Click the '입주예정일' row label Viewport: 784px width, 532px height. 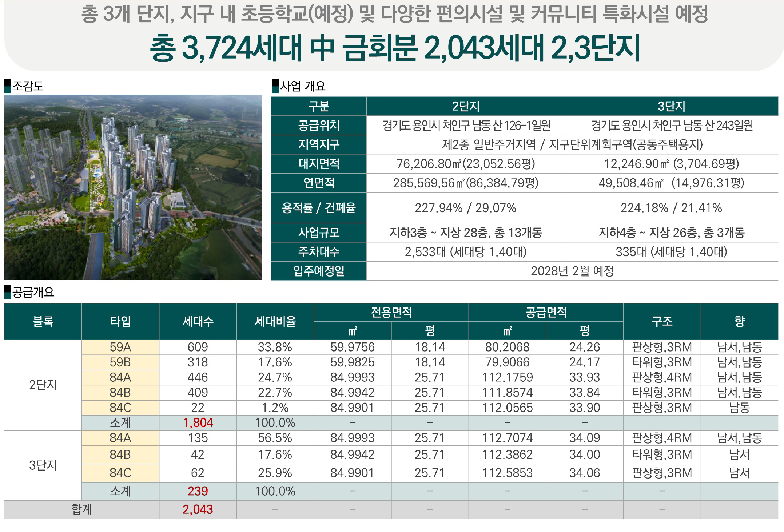(x=319, y=271)
